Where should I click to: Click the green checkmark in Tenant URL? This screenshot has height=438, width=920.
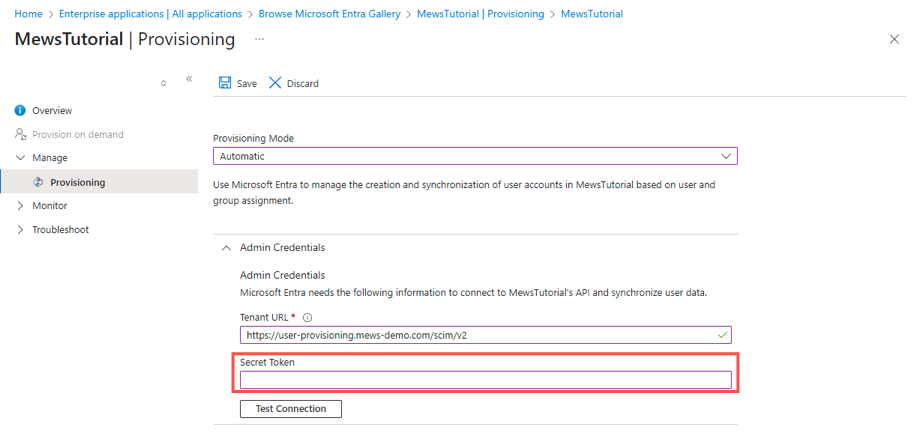click(x=722, y=335)
